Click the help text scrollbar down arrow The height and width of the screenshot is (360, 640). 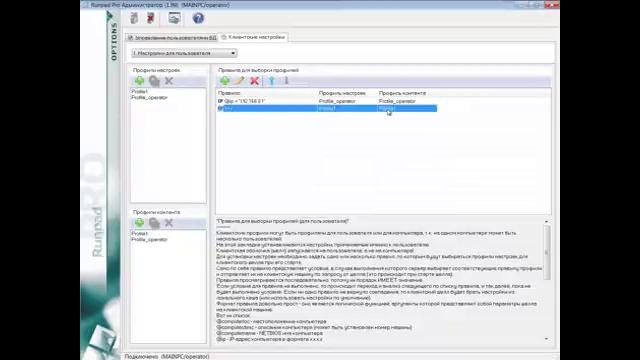point(547,338)
